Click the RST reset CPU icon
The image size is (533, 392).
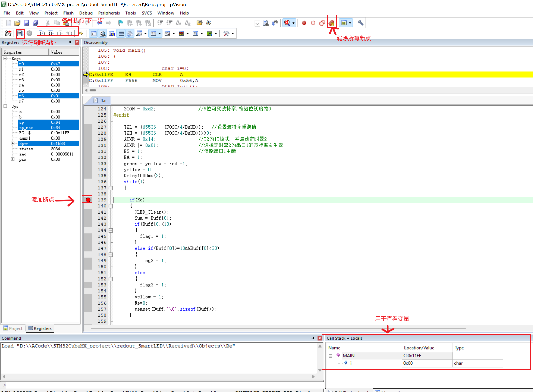8,33
